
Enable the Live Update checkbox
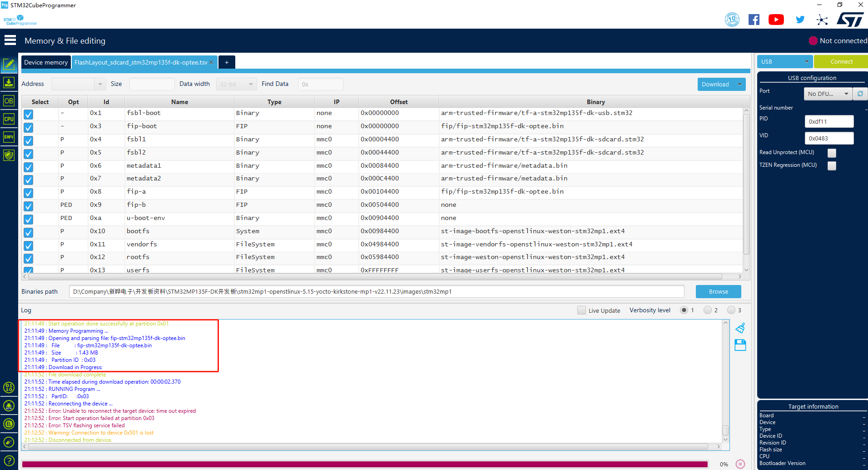pyautogui.click(x=581, y=310)
